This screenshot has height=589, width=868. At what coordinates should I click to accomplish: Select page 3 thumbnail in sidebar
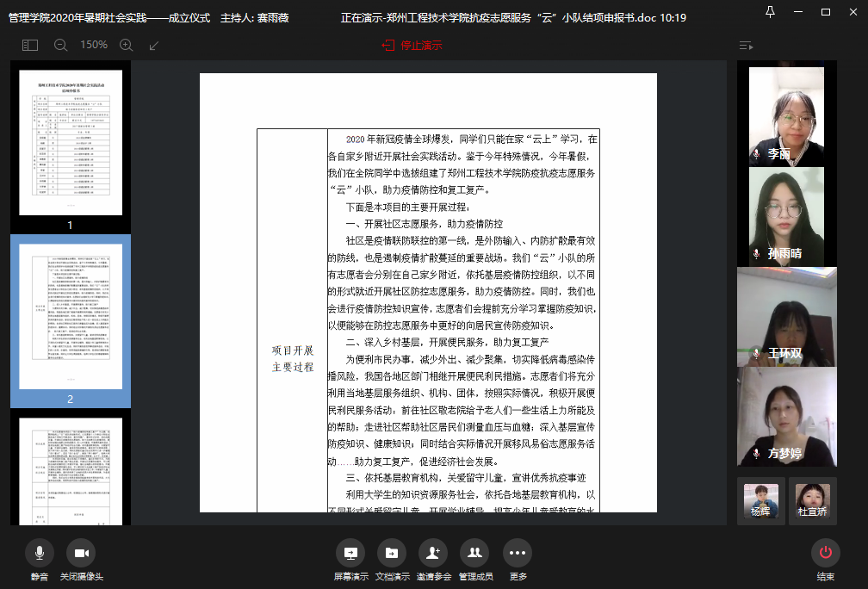[71, 469]
